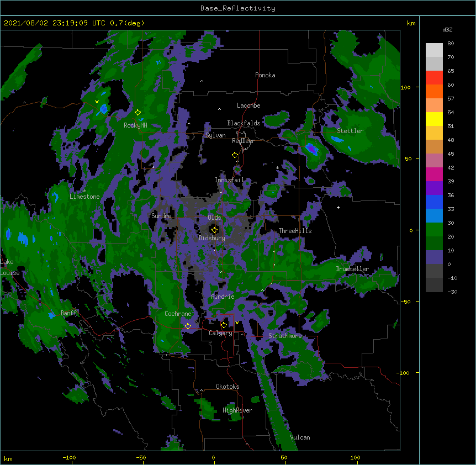Click the yellow 54 dBZ legend swatch

point(434,119)
